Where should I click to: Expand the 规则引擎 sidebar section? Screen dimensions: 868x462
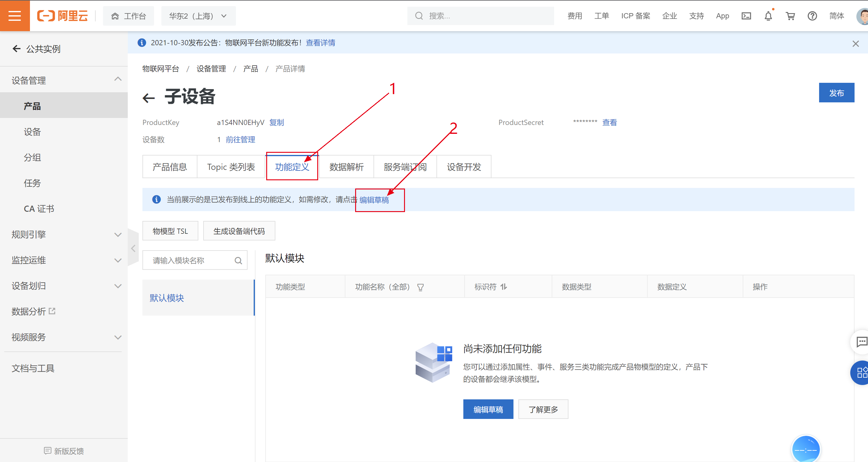coord(118,235)
